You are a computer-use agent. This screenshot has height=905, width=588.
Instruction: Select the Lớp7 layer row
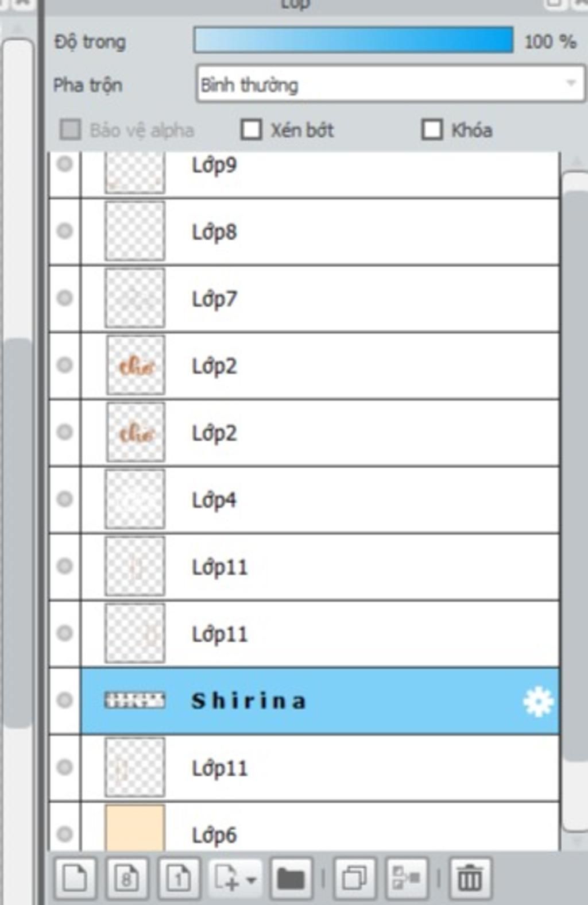click(x=320, y=299)
